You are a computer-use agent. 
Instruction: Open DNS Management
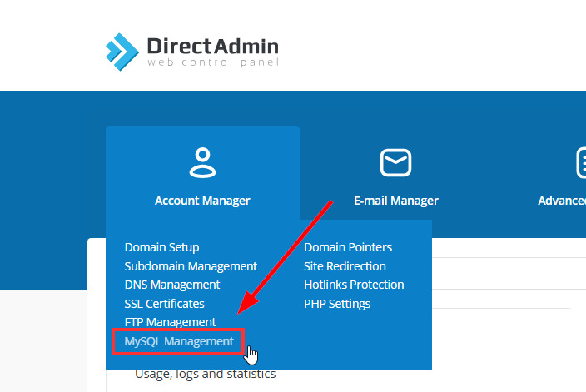[172, 285]
